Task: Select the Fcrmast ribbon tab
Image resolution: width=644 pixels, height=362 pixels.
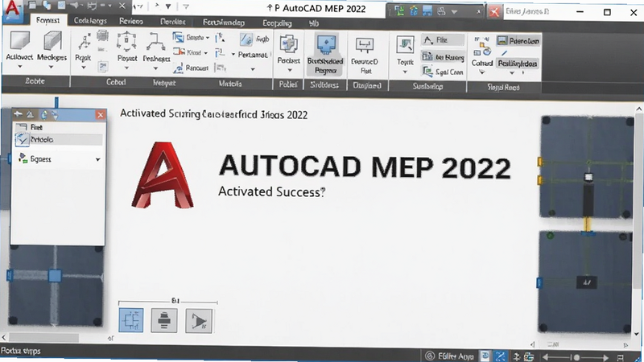Action: [x=47, y=21]
